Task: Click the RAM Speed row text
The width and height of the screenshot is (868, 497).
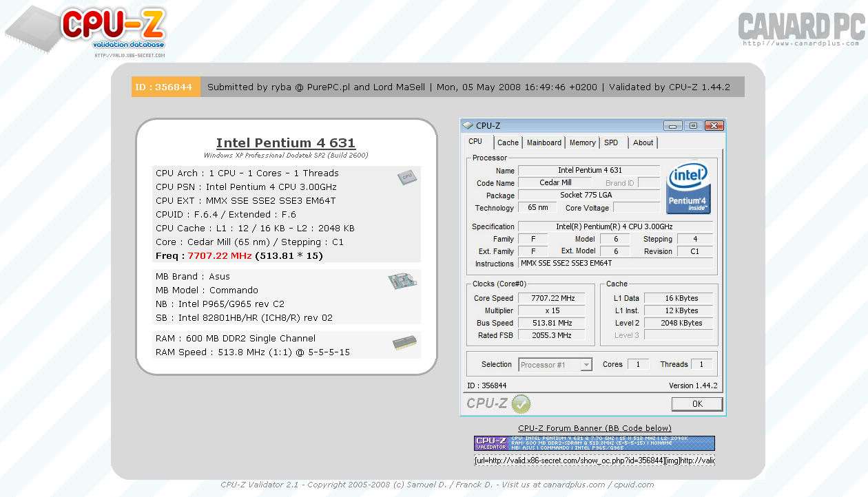Action: tap(253, 352)
